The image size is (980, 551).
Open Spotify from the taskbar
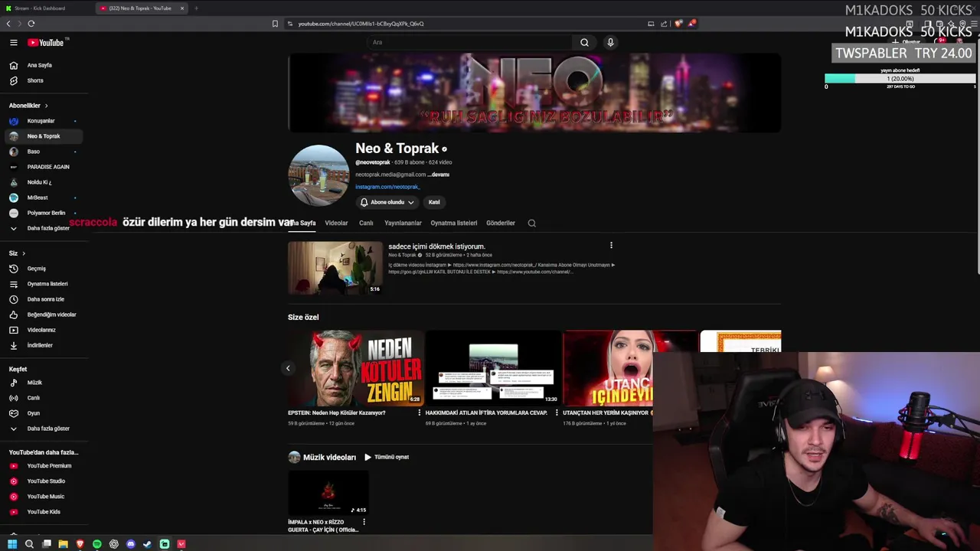tap(97, 544)
